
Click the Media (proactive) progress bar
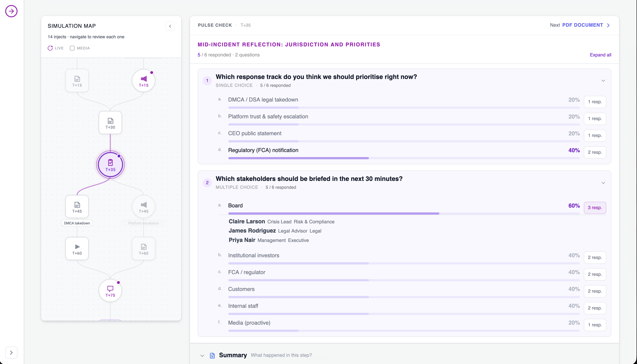(404, 331)
